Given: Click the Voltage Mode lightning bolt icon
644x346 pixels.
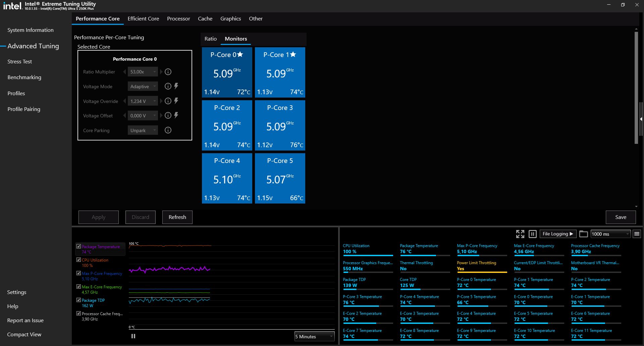Looking at the screenshot, I should [x=176, y=86].
